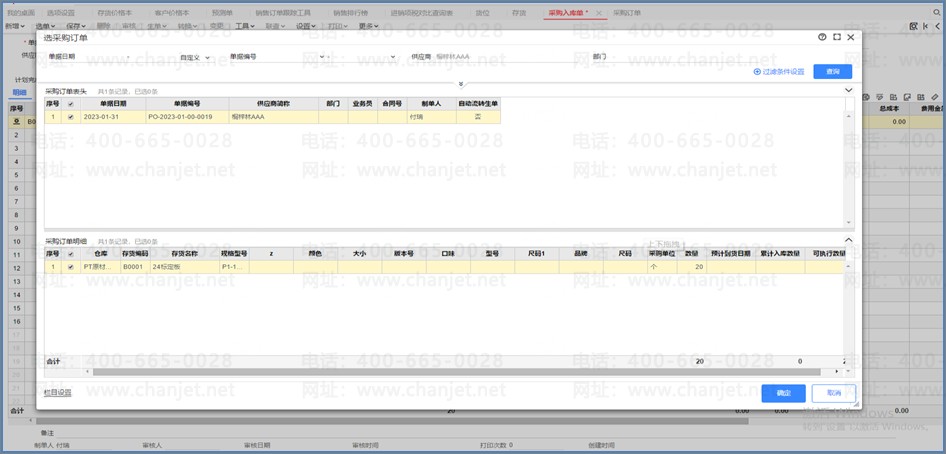Image resolution: width=946 pixels, height=454 pixels.
Task: Open help in 选采购订单 dialog
Action: tap(822, 37)
